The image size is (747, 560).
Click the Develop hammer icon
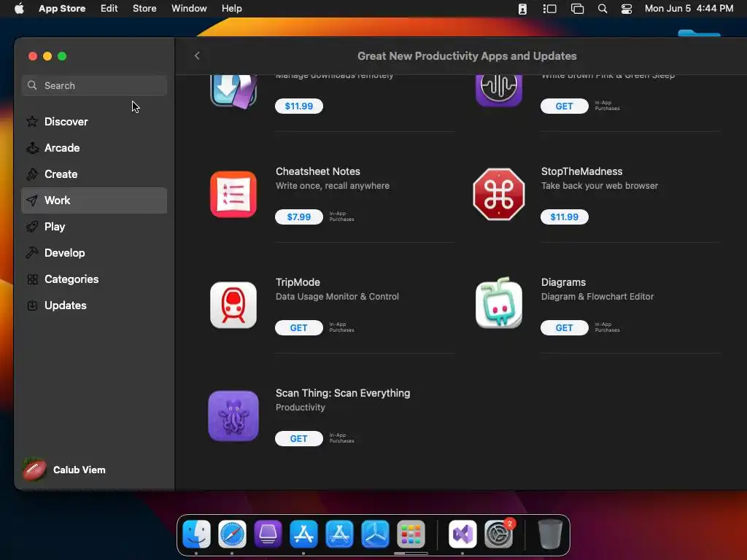32,253
